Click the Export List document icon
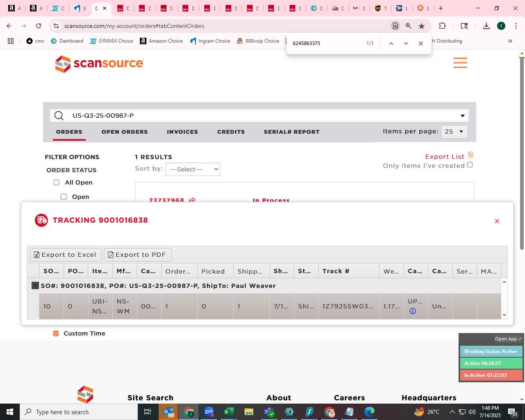Screen dimensions: 525x420 coord(470,155)
